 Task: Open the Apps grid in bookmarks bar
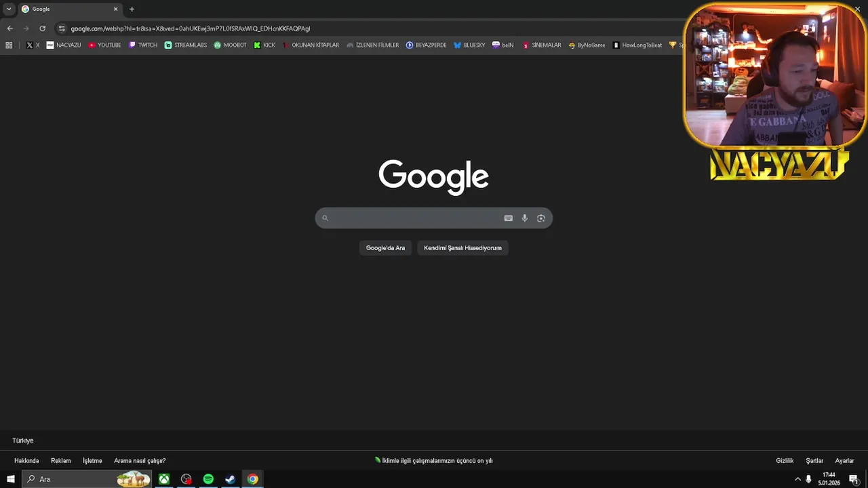[x=9, y=45]
